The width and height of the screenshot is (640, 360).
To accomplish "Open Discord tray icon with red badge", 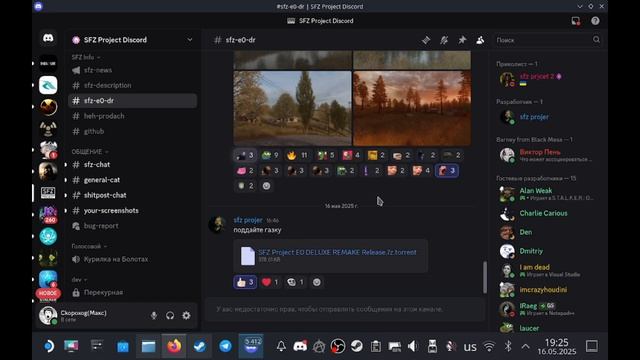I will coord(300,346).
